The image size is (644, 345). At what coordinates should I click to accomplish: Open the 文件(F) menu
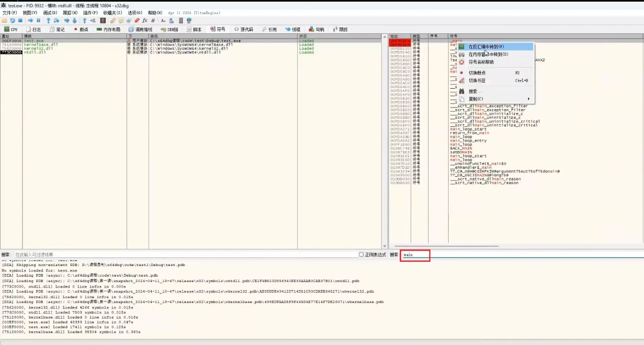pos(10,12)
